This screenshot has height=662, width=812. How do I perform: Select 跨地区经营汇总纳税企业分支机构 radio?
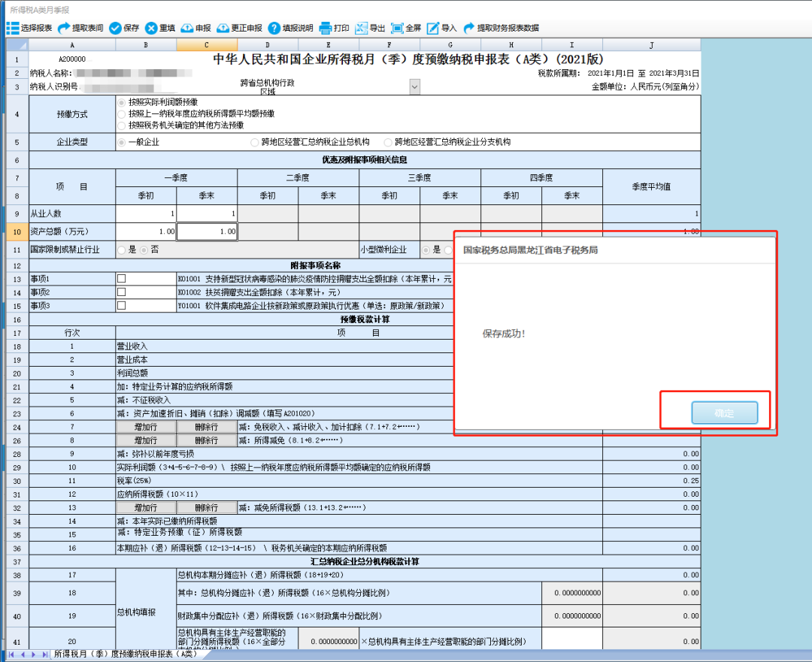(x=387, y=142)
